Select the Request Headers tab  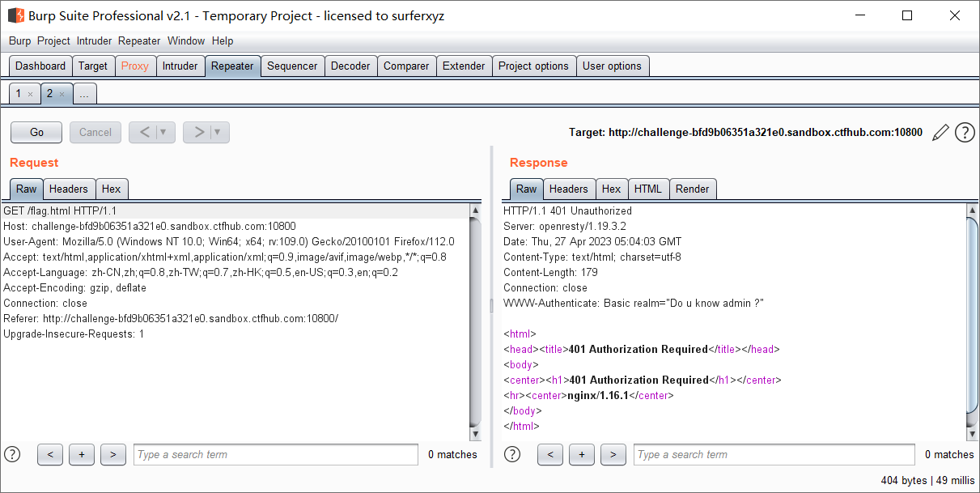click(69, 189)
